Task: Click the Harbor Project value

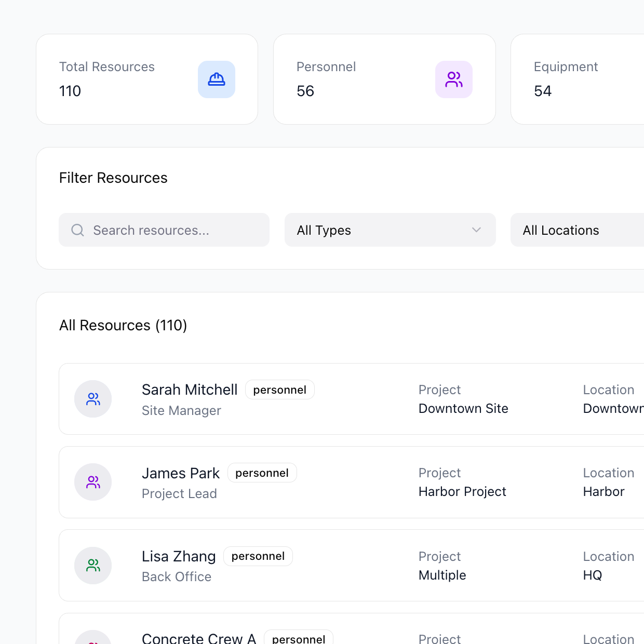Action: (x=462, y=491)
